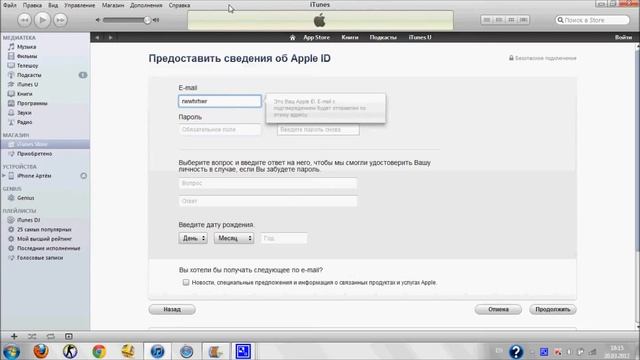Click the eject icon next to iPhone Артём
This screenshot has height=360, width=640.
click(83, 176)
